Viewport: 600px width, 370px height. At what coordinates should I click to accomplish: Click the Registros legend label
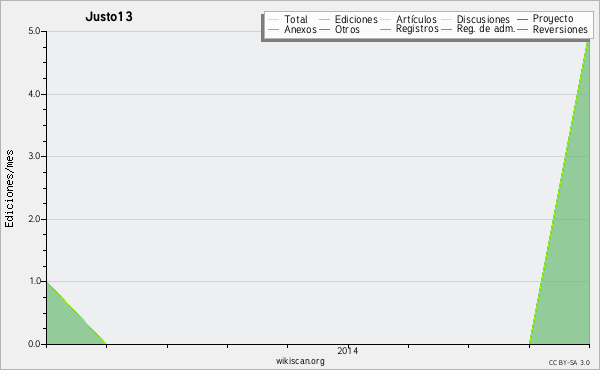point(417,29)
